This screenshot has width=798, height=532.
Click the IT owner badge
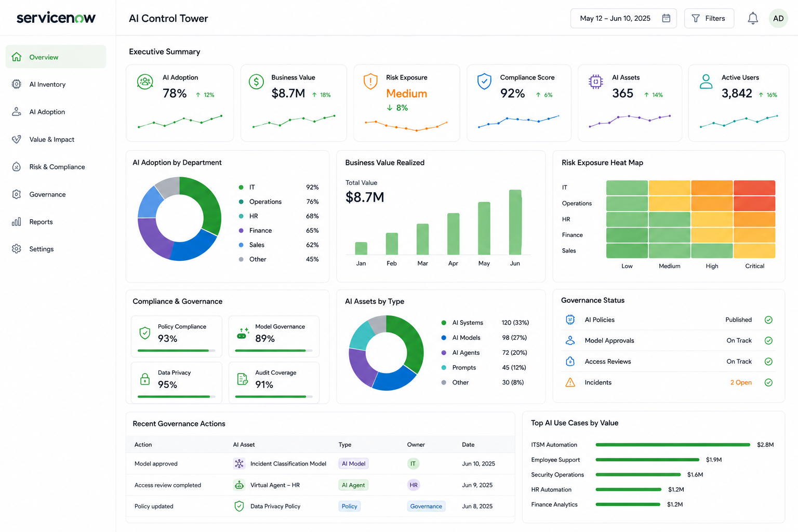tap(413, 463)
